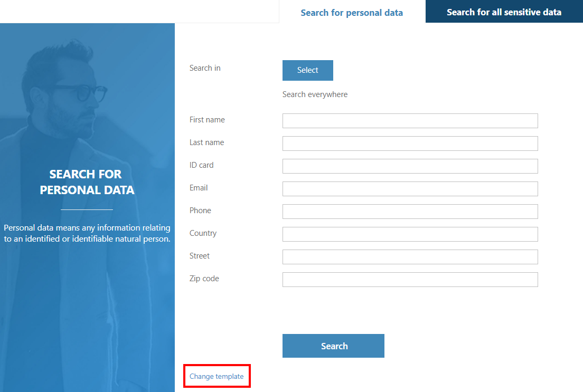Image resolution: width=583 pixels, height=392 pixels.
Task: Click the 'SEARCH FOR PERSONAL DATA' banner heading
Action: [x=87, y=182]
